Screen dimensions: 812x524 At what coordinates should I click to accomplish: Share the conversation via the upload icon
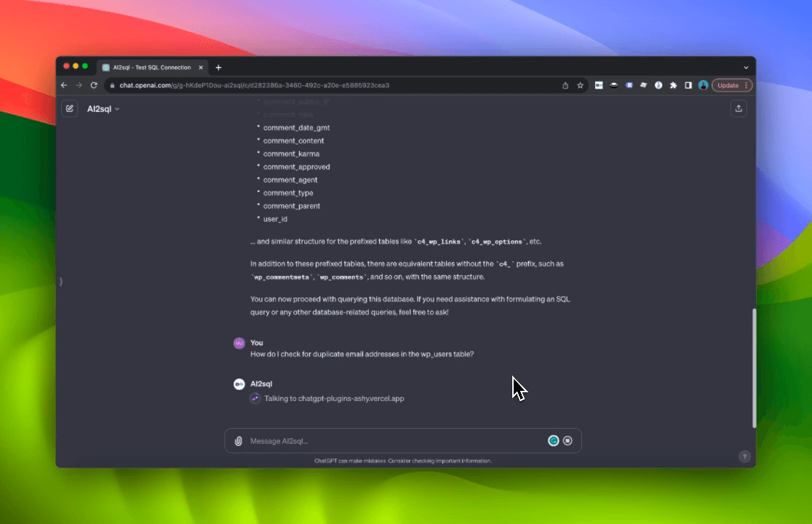(739, 108)
